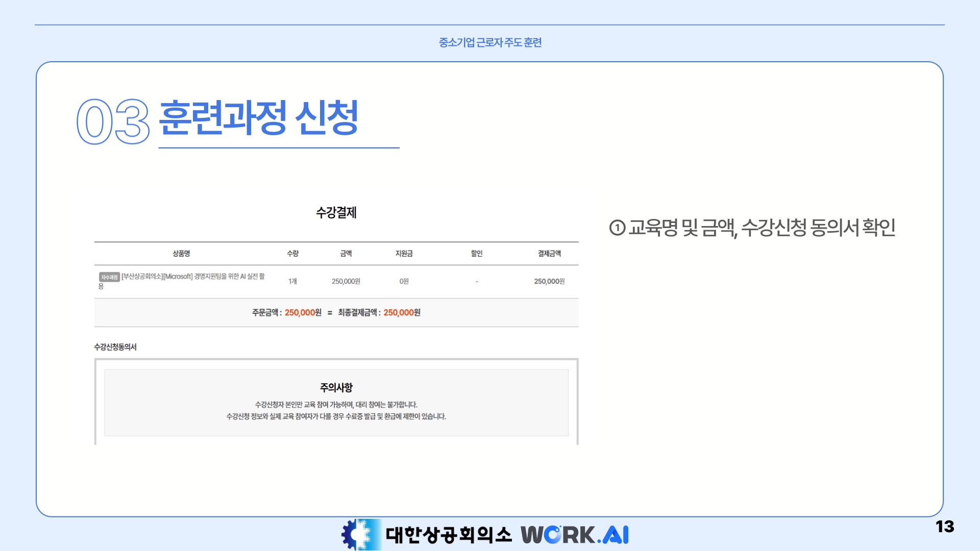Click the page number 13
This screenshot has width=980, height=551.
click(x=944, y=527)
